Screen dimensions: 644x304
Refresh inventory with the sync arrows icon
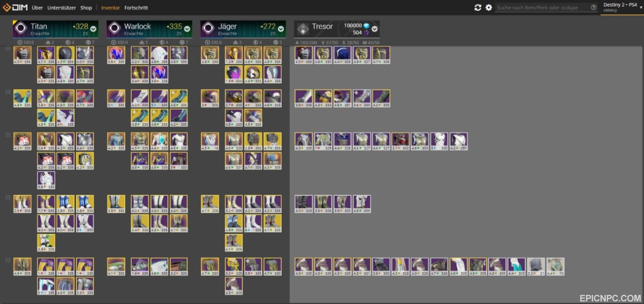tap(478, 8)
